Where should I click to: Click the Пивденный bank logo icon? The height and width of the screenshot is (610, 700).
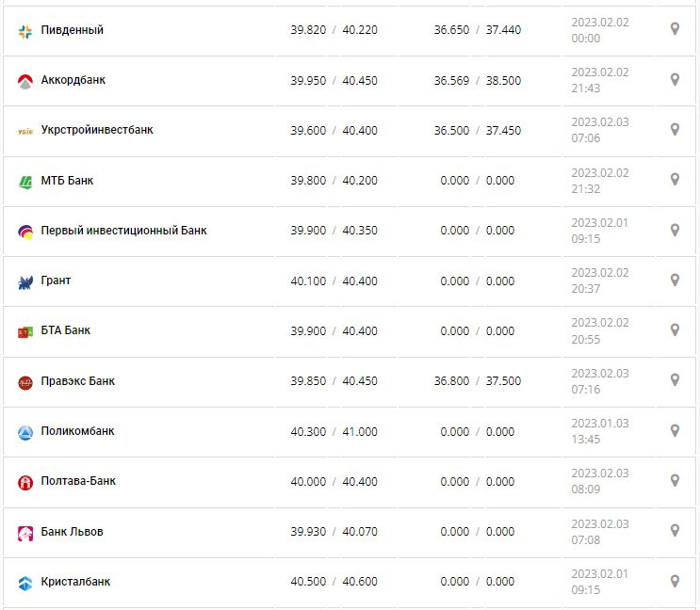(25, 31)
